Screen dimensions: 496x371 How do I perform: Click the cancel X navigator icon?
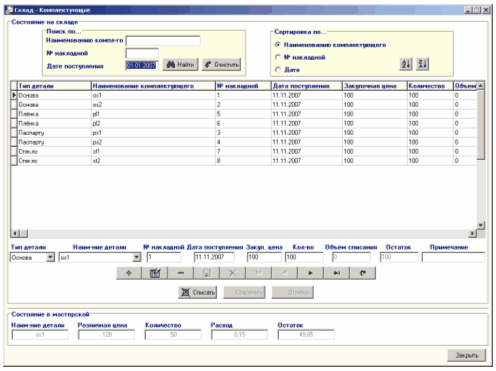click(x=233, y=273)
